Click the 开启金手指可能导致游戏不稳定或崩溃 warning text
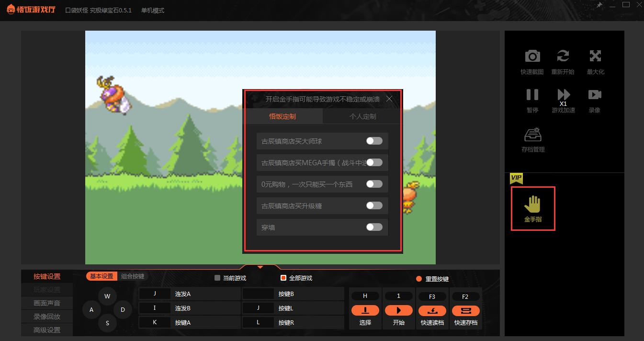 tap(323, 99)
